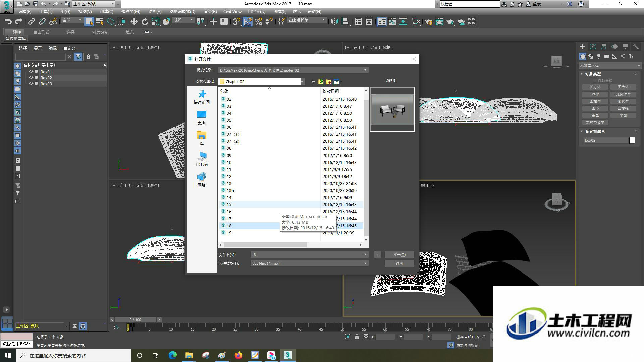Open the Look in Chapter 02 dropdown
Screen dimensions: 644x362
tap(302, 82)
